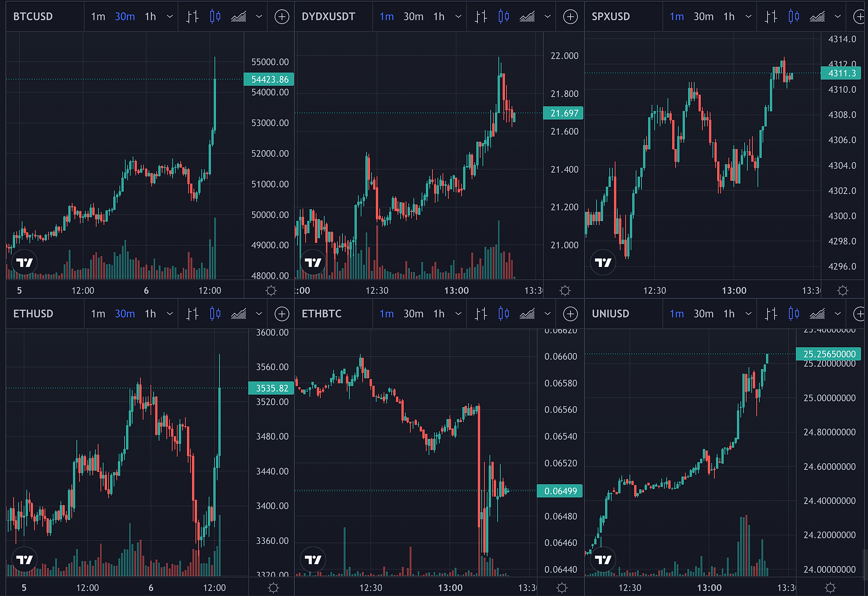This screenshot has width=868, height=596.
Task: Expand chart styles dropdown in ETHBTC panel
Action: click(548, 314)
